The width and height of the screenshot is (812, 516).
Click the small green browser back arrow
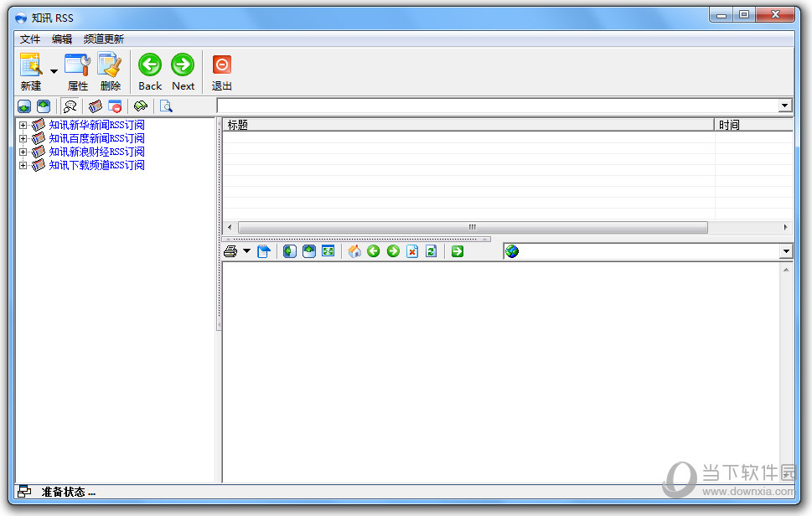click(374, 251)
